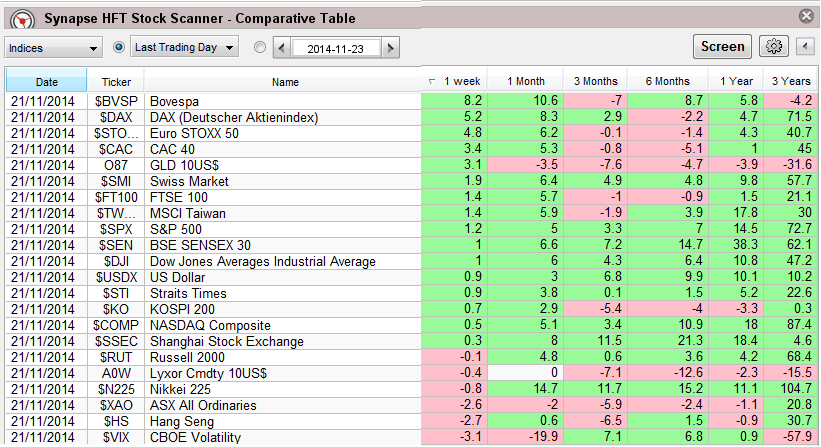Click the Date column header

pyautogui.click(x=46, y=81)
